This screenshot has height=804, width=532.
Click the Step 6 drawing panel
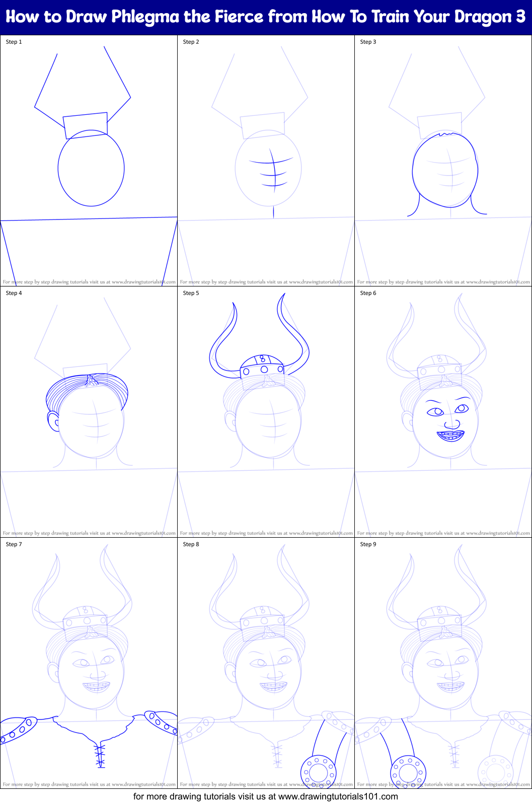pos(443,412)
